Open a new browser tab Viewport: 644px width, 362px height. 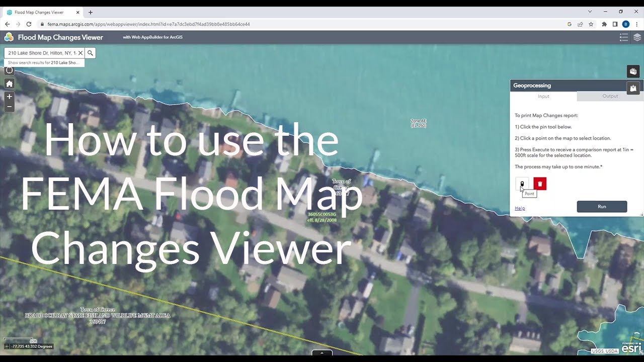91,12
